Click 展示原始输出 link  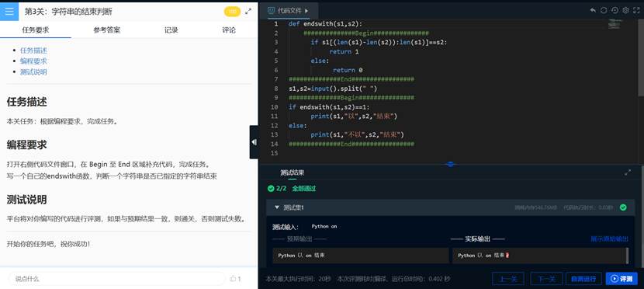tap(610, 239)
